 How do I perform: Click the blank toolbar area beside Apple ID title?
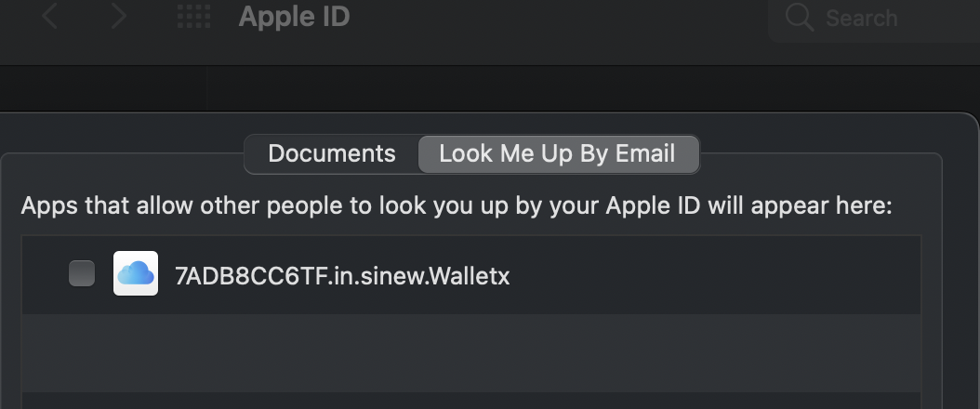[x=558, y=17]
